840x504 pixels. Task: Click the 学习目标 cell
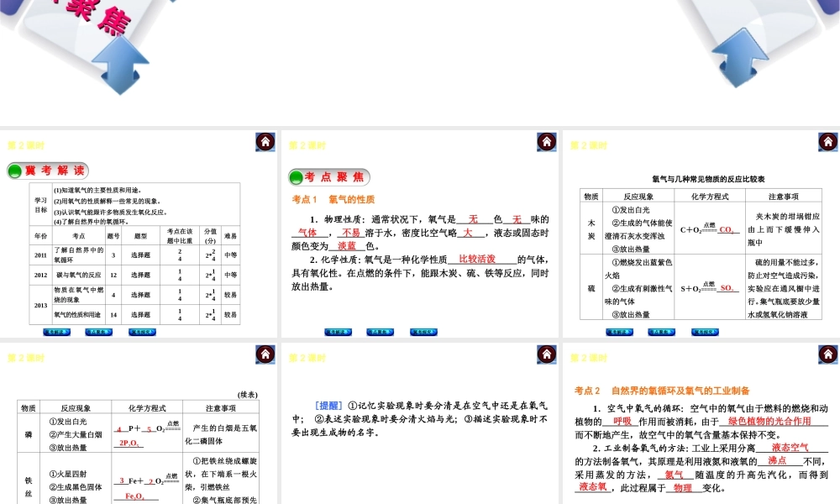(40, 205)
